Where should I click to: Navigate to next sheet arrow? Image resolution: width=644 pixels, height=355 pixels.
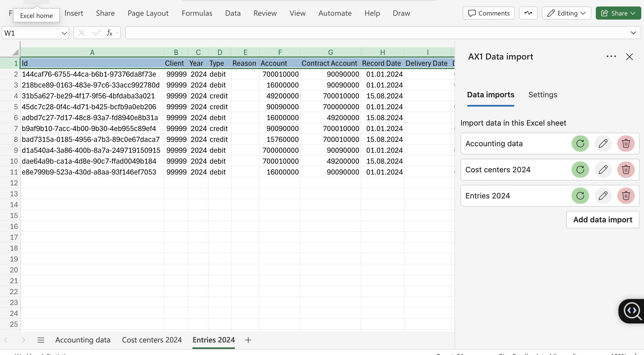click(23, 340)
